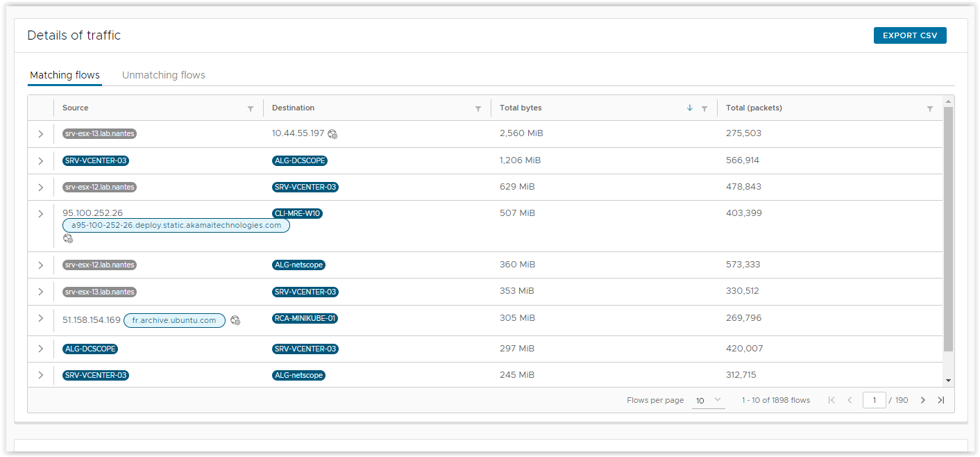
Task: Expand the row with 245 MiB
Action: 41,375
